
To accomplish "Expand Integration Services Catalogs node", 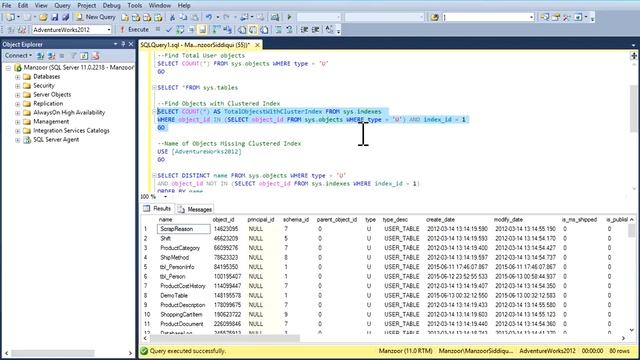I will [x=18, y=131].
